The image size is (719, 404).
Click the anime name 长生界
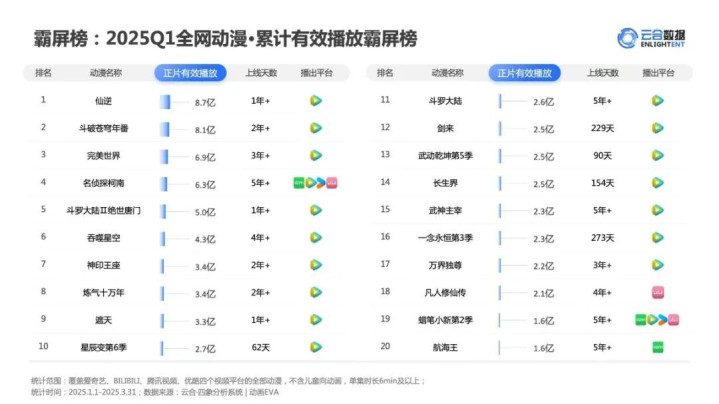click(x=445, y=183)
